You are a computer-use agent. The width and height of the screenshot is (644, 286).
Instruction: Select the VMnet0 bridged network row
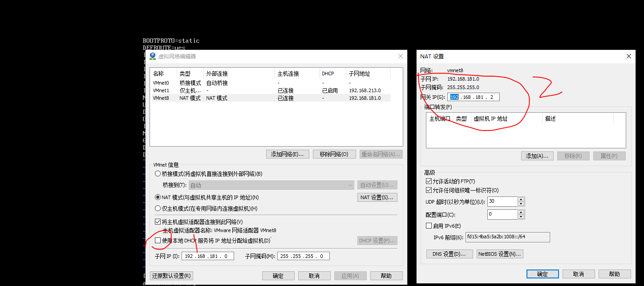[187, 82]
